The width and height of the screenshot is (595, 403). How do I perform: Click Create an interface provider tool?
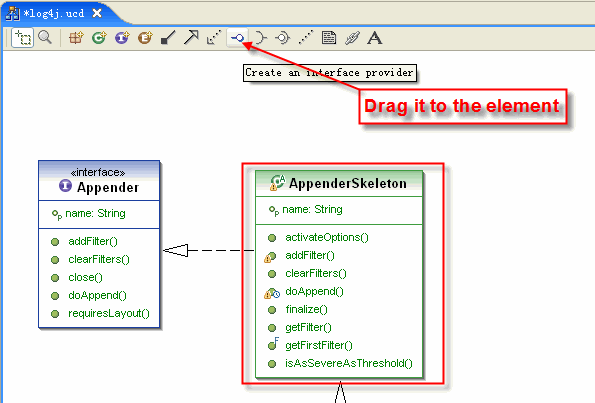pyautogui.click(x=237, y=38)
